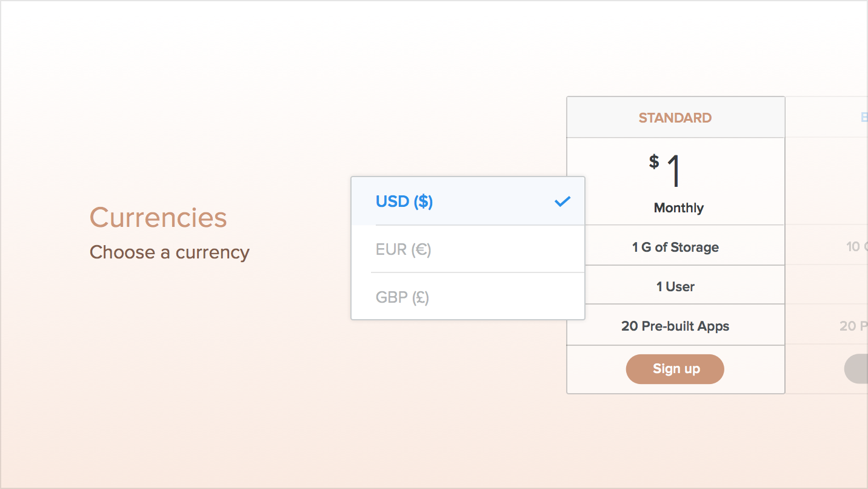The height and width of the screenshot is (489, 868).
Task: Click the blue checkmark next to USD
Action: coord(563,201)
